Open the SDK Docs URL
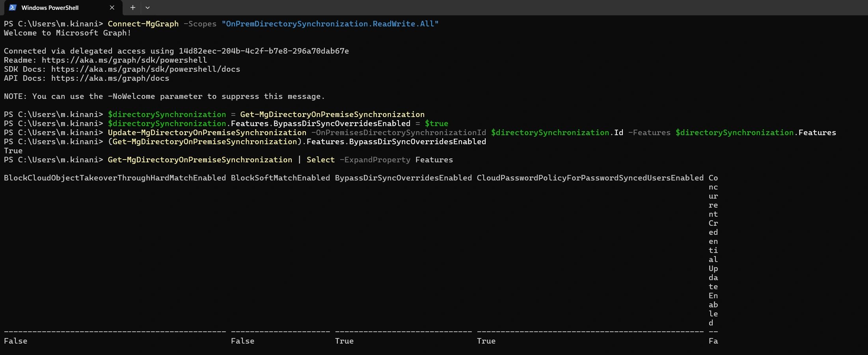The width and height of the screenshot is (868, 355). click(145, 69)
